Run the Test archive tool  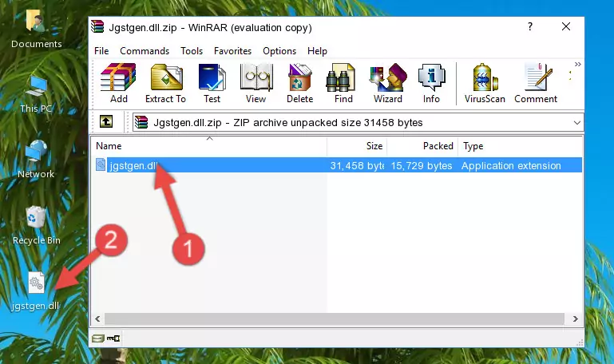(x=212, y=83)
